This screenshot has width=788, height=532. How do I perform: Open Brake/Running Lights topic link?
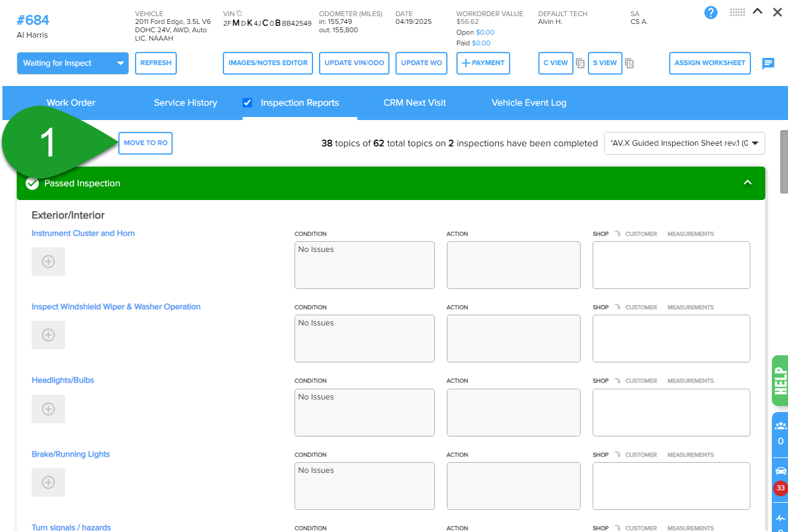(70, 454)
